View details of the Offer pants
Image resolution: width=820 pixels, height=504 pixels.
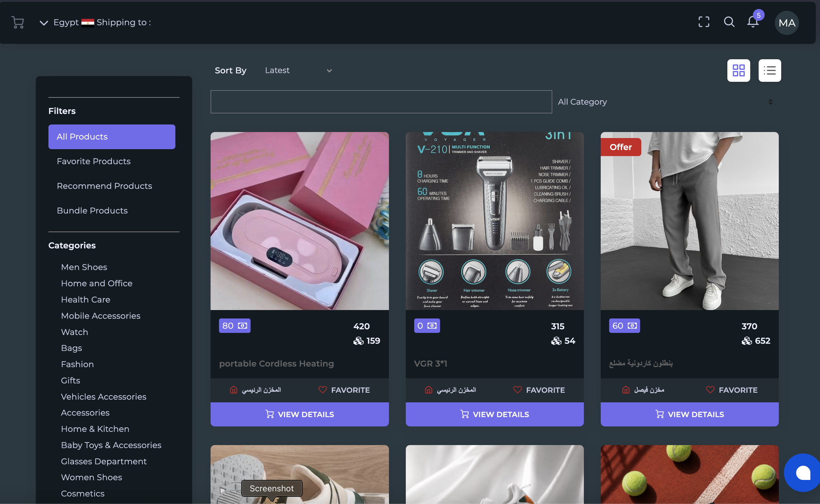[x=690, y=414]
